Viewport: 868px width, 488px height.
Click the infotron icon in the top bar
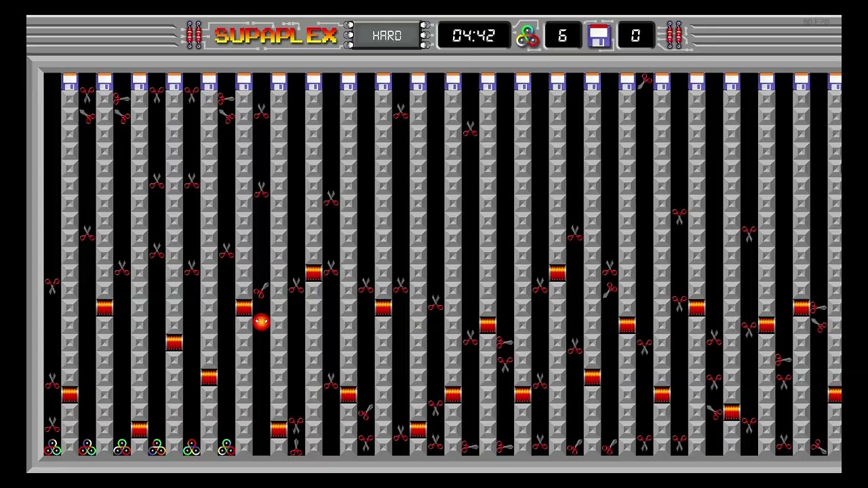point(528,35)
